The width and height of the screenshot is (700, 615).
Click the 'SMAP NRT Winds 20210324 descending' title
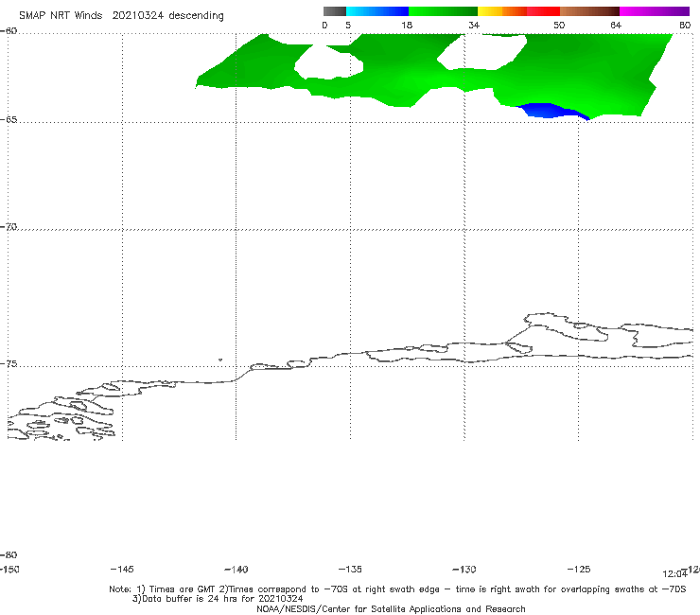pyautogui.click(x=121, y=16)
